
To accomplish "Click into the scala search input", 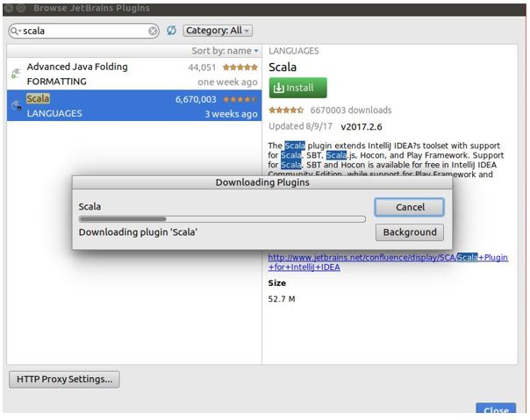I will pos(84,31).
